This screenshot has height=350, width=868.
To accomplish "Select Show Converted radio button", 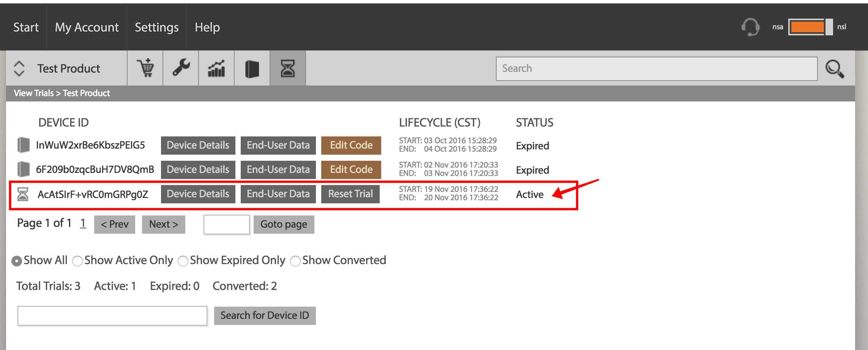I will click(x=295, y=261).
